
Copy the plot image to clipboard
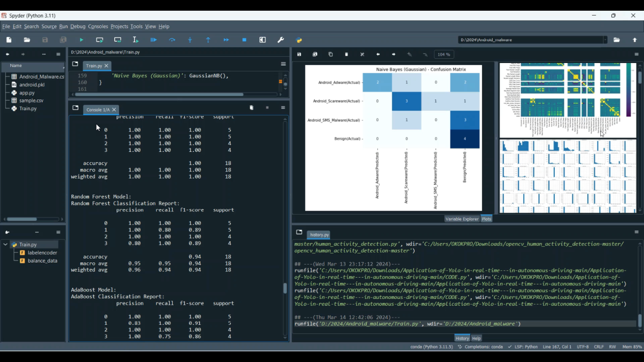pyautogui.click(x=331, y=54)
